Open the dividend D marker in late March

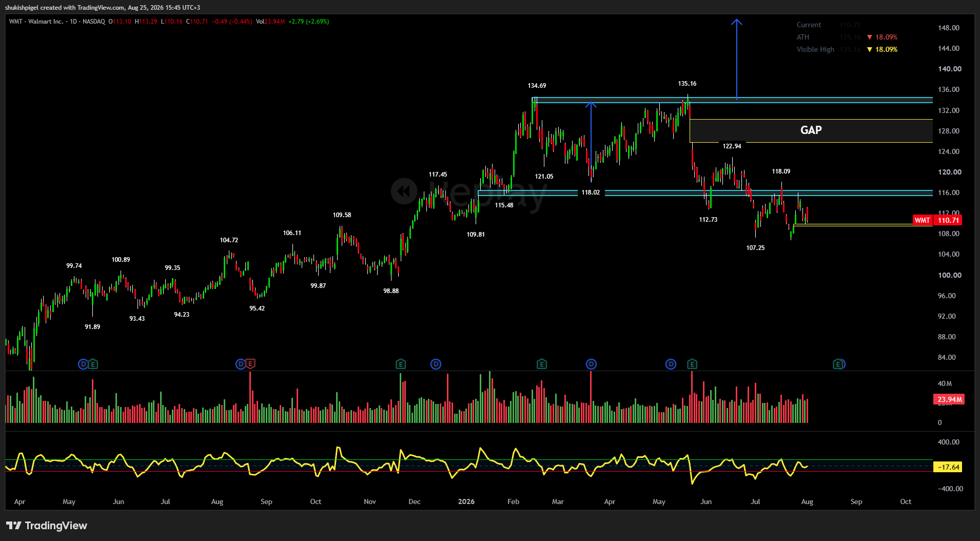591,364
